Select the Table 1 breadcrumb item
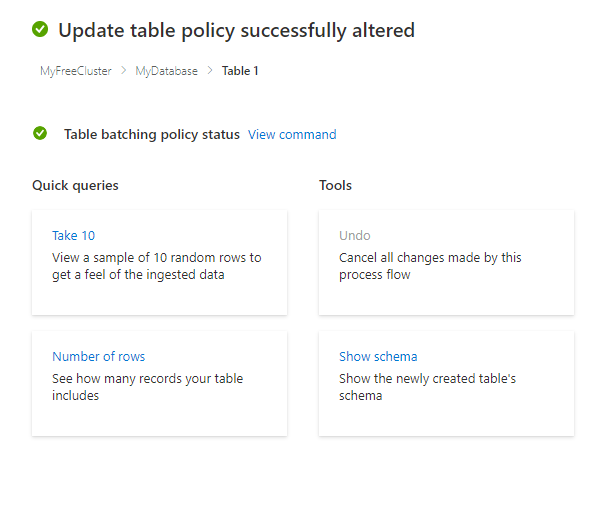Screen dimensions: 607x532 click(240, 71)
